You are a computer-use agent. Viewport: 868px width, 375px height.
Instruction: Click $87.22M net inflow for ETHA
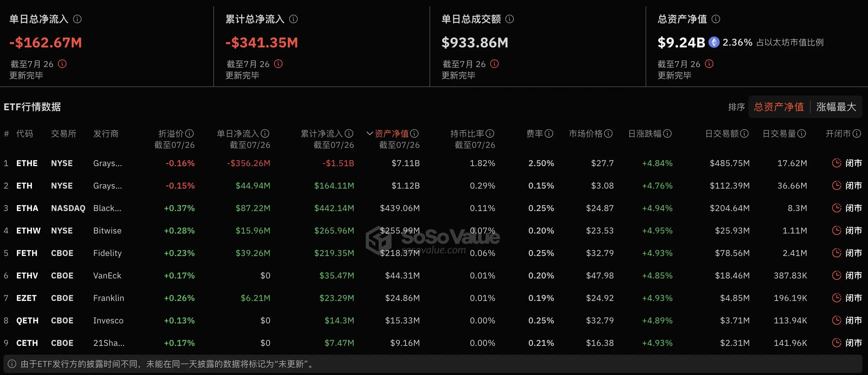[x=253, y=208]
